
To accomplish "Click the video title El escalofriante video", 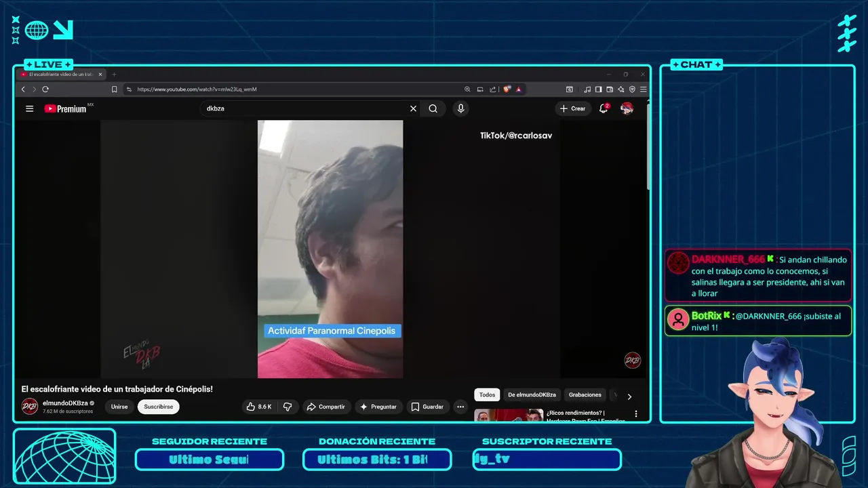I will 117,389.
